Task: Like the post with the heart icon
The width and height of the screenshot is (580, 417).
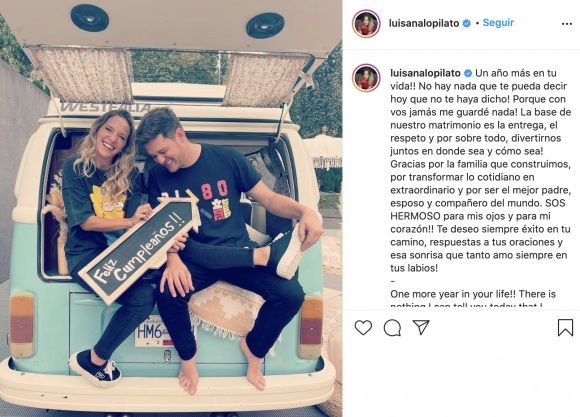Action: 363,328
